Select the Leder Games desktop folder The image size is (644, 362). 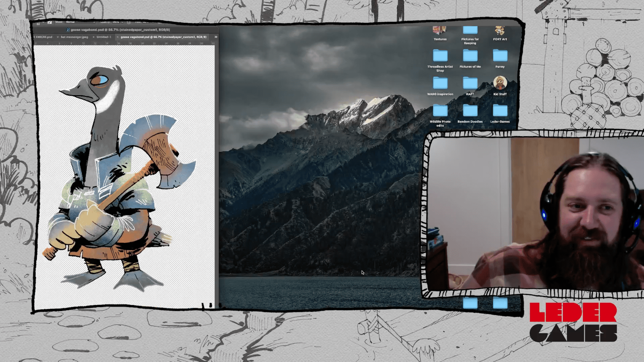(500, 111)
